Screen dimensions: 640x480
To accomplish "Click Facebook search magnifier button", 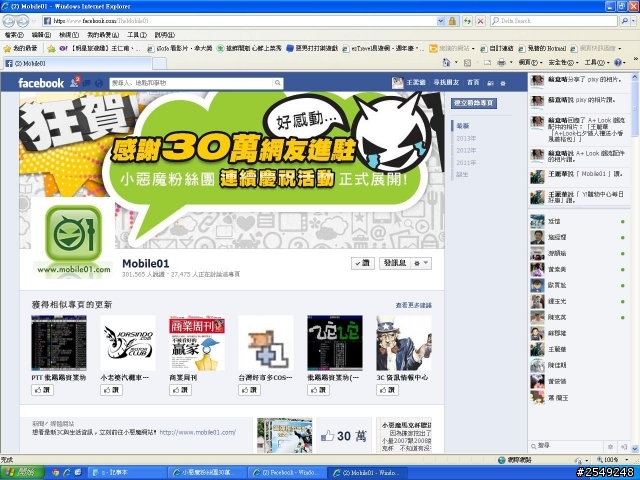I will (x=278, y=83).
